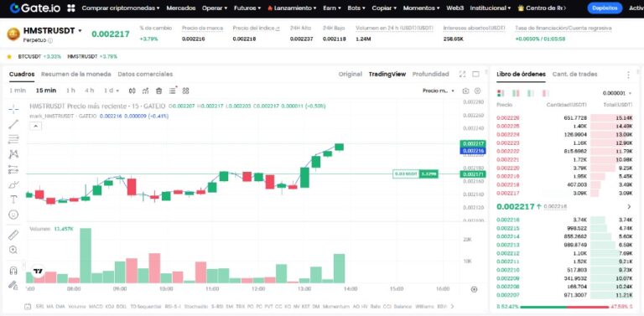644x316 pixels.
Task: Select the chart pattern tool
Action: 13,154
